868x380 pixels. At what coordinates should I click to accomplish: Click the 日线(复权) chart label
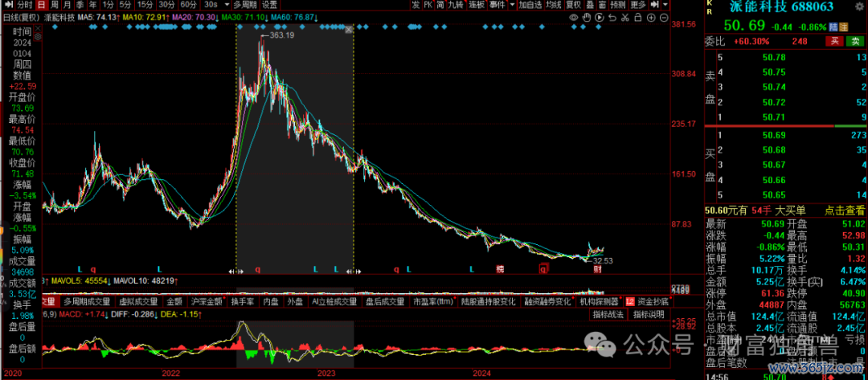[x=22, y=17]
